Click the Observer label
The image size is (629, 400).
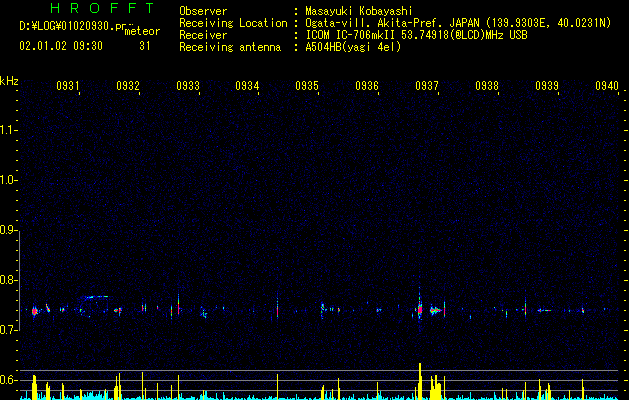[x=203, y=11]
